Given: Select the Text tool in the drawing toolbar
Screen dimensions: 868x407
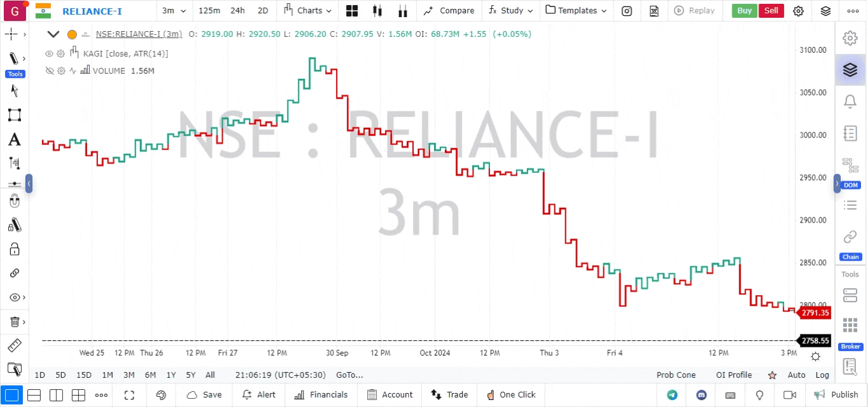Looking at the screenshot, I should tap(15, 139).
